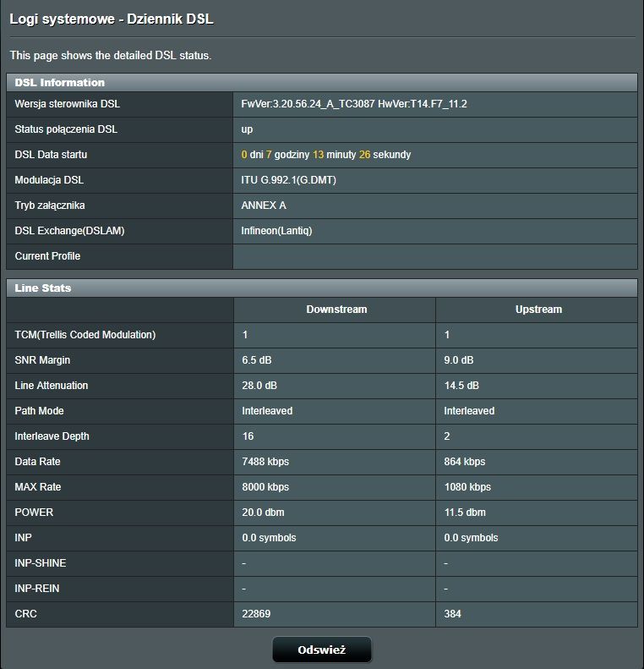Click the downstream Data Rate 7488 kbps

tap(265, 462)
